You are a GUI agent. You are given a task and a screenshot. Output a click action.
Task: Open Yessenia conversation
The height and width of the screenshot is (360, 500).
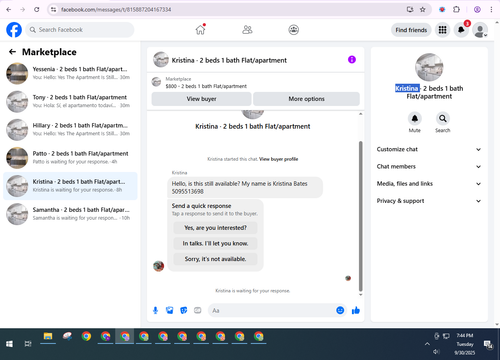[x=70, y=73]
